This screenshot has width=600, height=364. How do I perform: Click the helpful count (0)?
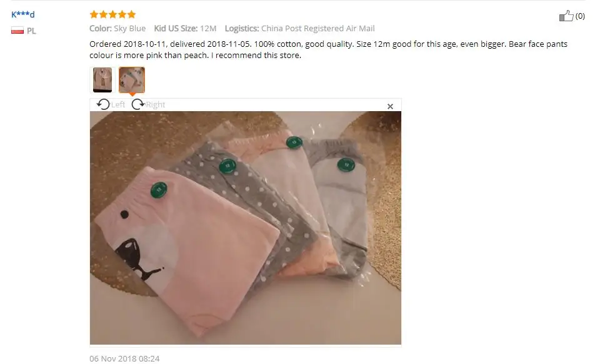[580, 16]
